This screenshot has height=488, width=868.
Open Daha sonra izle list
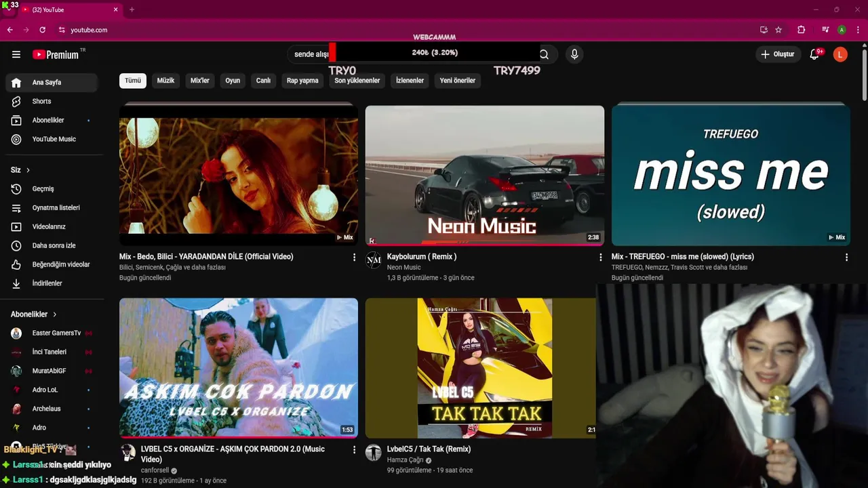52,245
